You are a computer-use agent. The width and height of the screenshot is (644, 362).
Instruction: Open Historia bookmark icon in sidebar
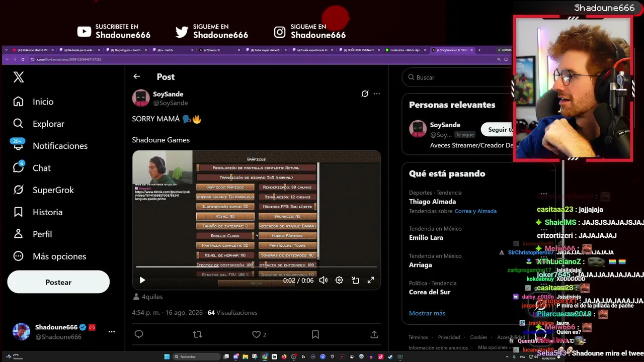coord(19,212)
